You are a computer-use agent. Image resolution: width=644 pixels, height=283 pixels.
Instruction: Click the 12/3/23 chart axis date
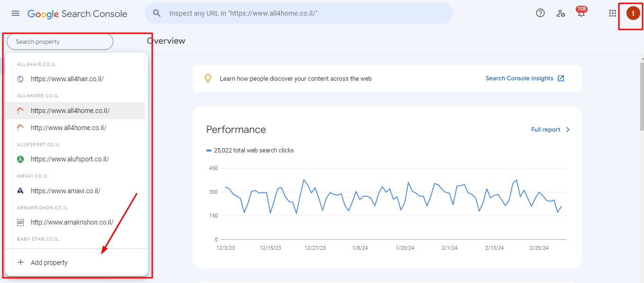[x=227, y=248]
